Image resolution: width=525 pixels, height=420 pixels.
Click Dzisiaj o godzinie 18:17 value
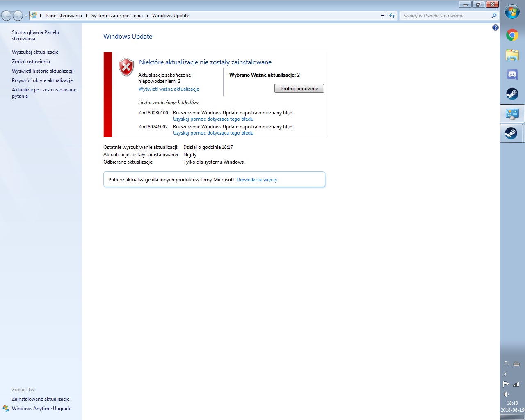click(208, 147)
